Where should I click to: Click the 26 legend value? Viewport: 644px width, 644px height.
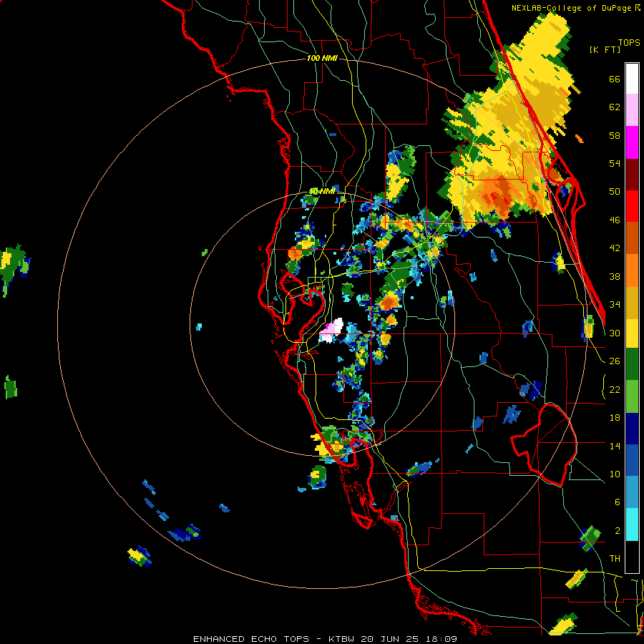click(615, 361)
